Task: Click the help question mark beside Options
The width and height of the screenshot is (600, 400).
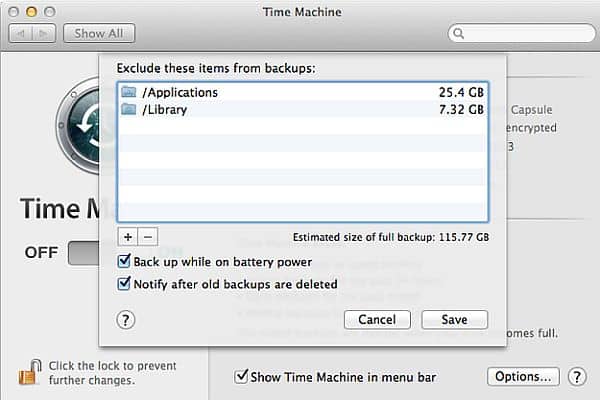Action: (577, 377)
